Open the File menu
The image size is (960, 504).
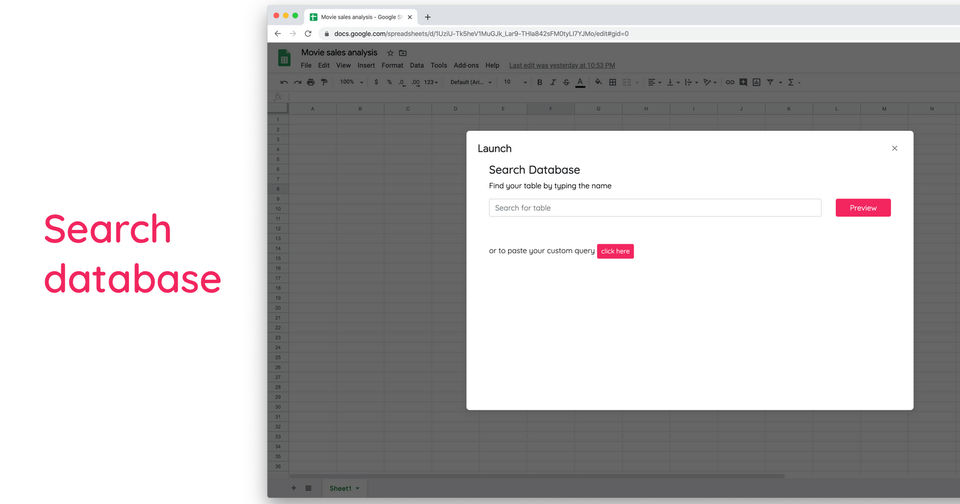pyautogui.click(x=306, y=66)
